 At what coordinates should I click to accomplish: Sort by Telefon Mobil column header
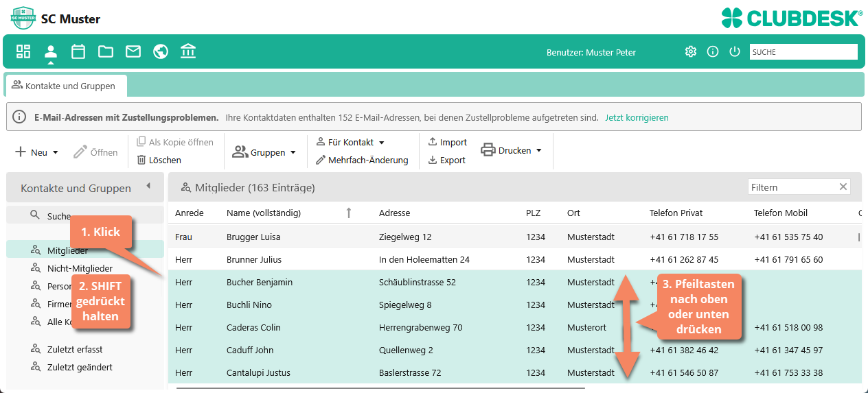click(781, 213)
